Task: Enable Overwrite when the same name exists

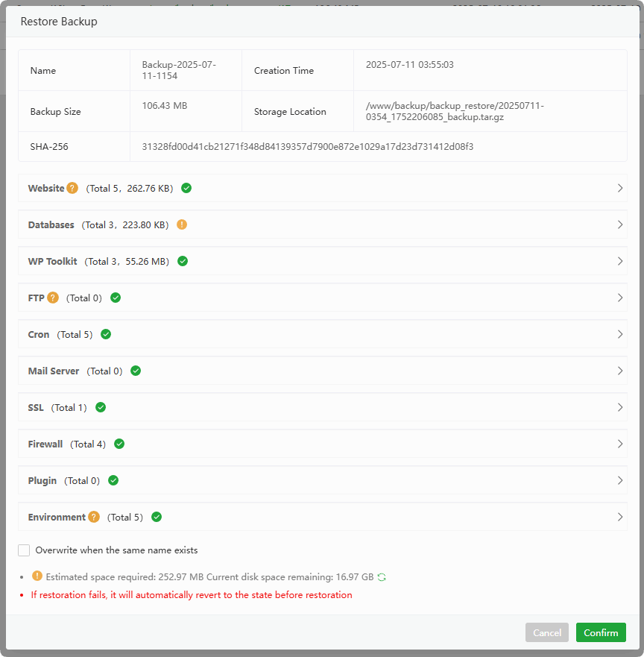Action: (x=24, y=550)
